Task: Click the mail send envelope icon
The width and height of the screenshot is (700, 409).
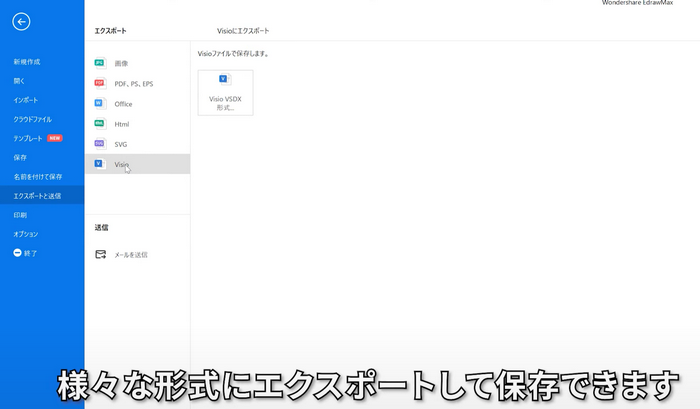Action: coord(100,255)
